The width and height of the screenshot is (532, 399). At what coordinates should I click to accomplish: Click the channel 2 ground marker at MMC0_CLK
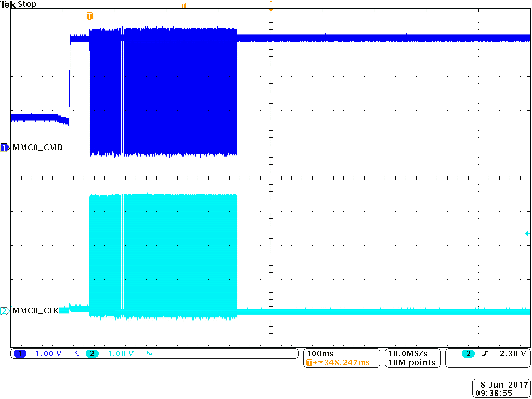tap(5, 311)
